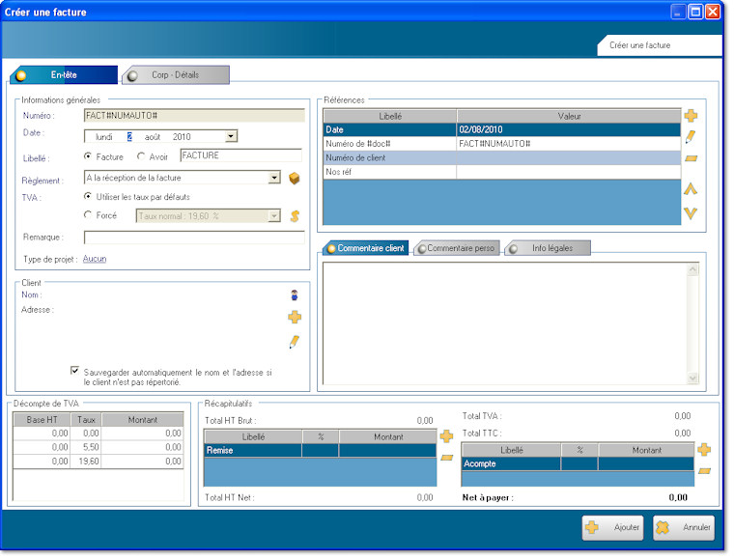734x560 pixels.
Task: Click the remove reference minus icon
Action: pos(691,158)
